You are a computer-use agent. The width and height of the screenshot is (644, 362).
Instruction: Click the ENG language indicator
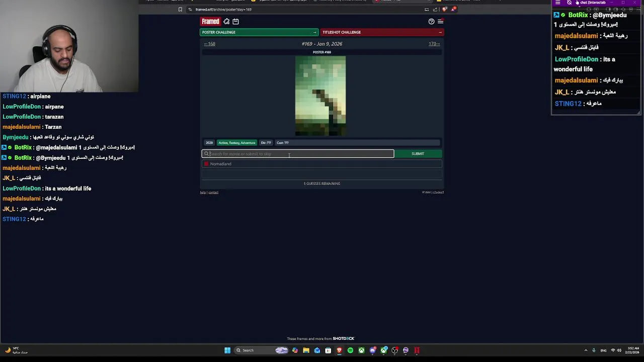click(x=604, y=350)
